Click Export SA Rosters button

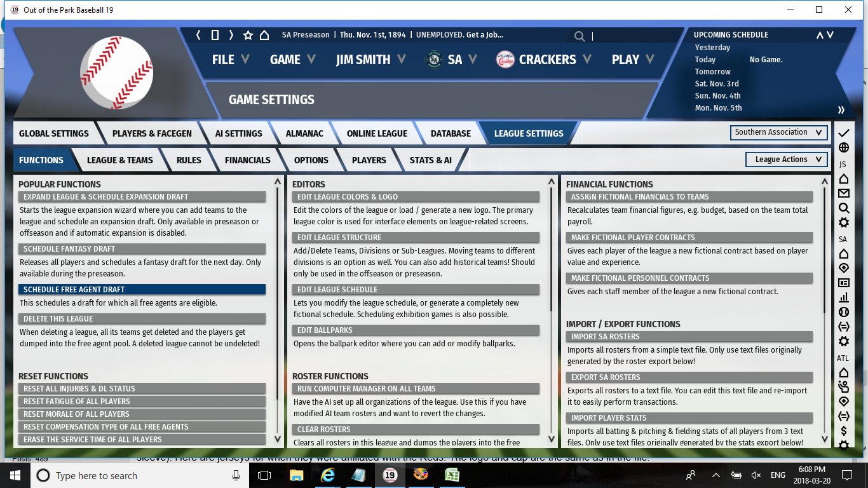(689, 377)
